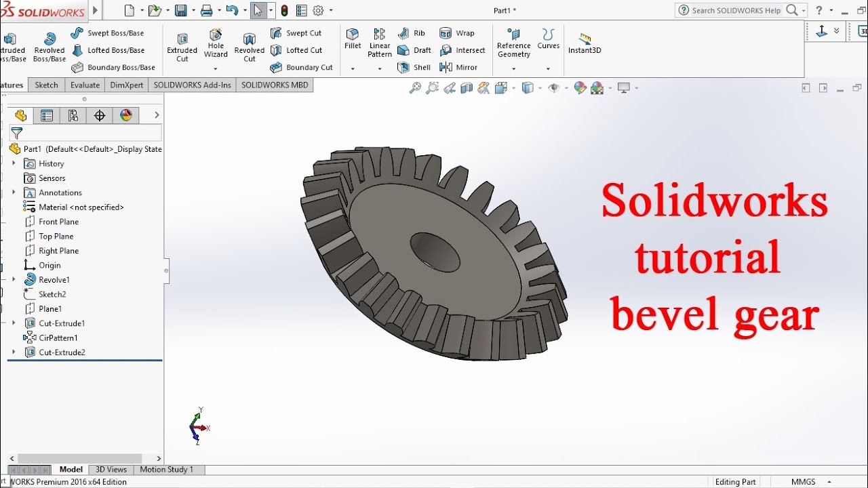The height and width of the screenshot is (488, 868).
Task: Open the Hole Wizard tool
Action: 216,42
